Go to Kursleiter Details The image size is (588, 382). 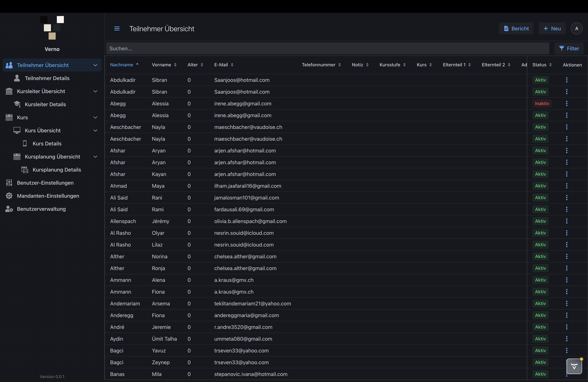[x=45, y=105]
